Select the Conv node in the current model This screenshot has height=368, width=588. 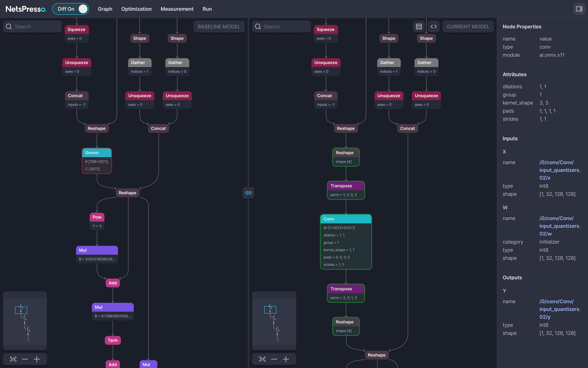click(346, 219)
